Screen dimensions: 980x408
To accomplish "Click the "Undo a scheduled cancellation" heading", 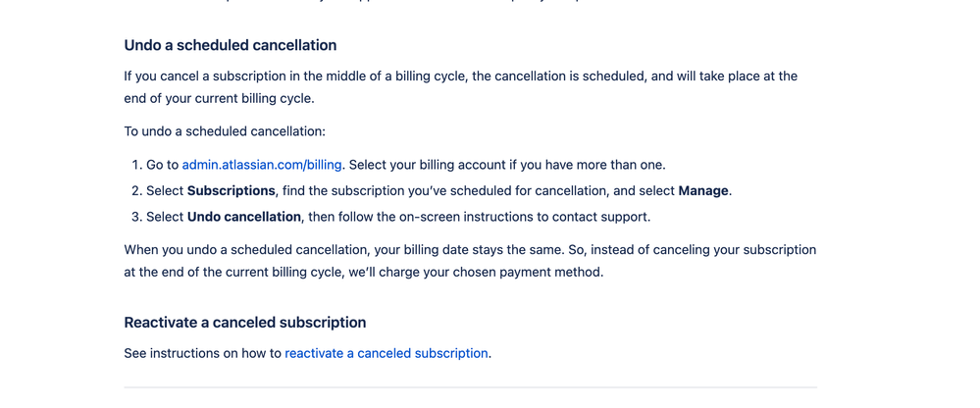I will (231, 45).
